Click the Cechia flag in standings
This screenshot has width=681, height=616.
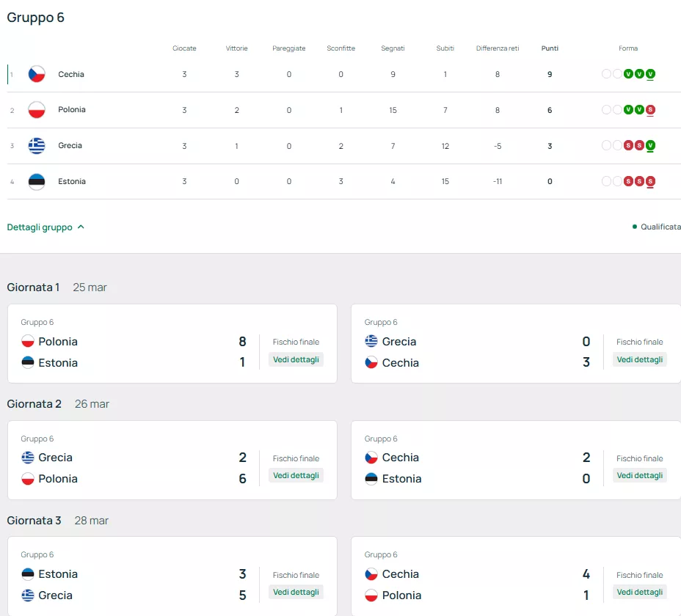pos(37,74)
